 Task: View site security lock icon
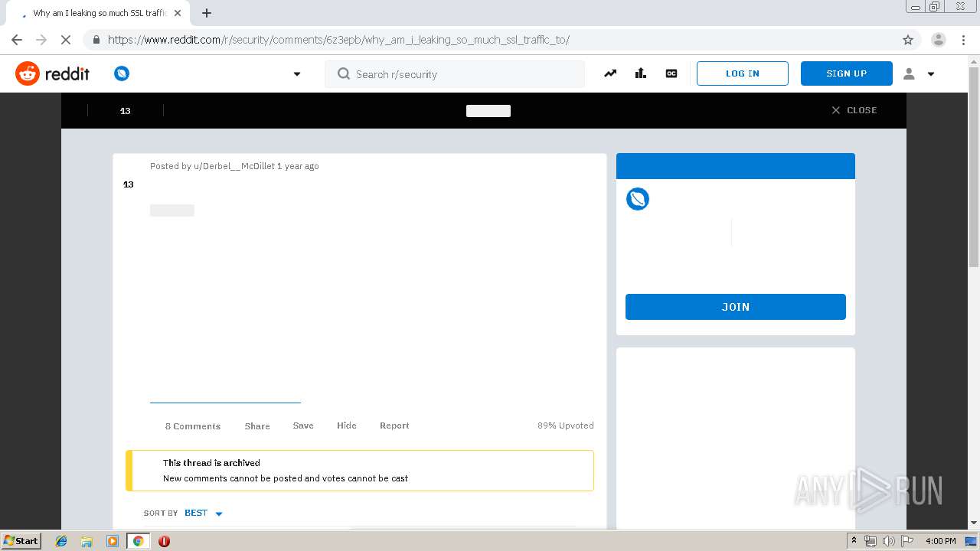coord(96,40)
